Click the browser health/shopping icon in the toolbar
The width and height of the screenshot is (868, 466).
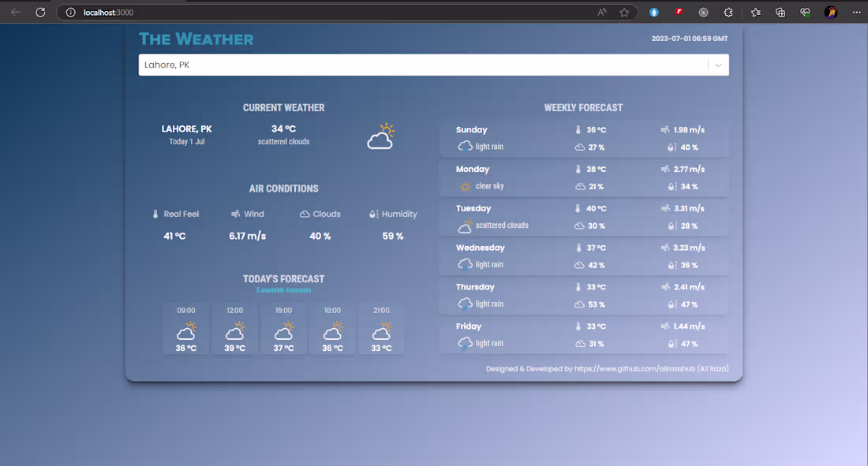click(804, 12)
